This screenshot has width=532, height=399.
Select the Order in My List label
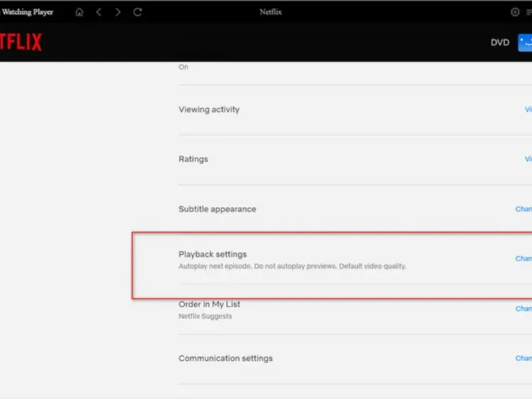209,305
